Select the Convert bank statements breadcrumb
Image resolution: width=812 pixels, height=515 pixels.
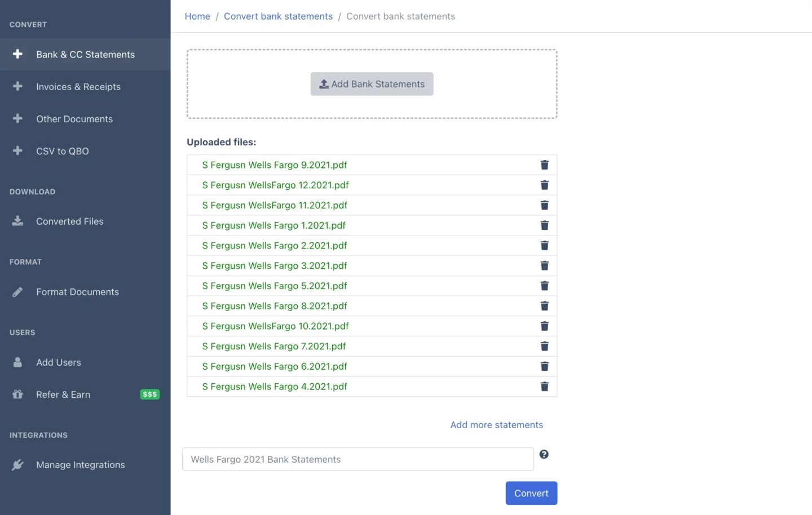[x=278, y=16]
